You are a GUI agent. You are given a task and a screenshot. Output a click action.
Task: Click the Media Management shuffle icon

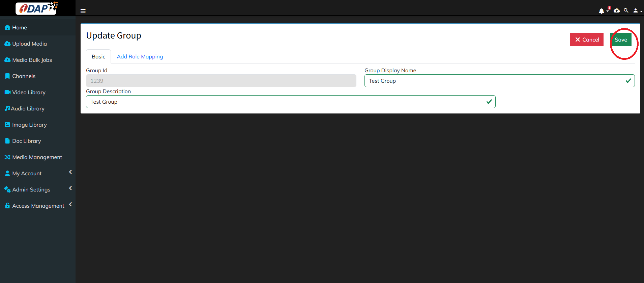(x=7, y=157)
